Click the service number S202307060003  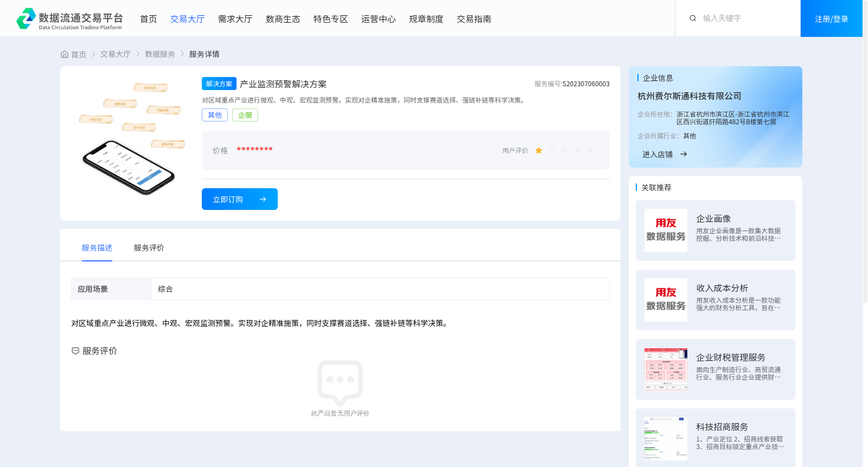586,84
